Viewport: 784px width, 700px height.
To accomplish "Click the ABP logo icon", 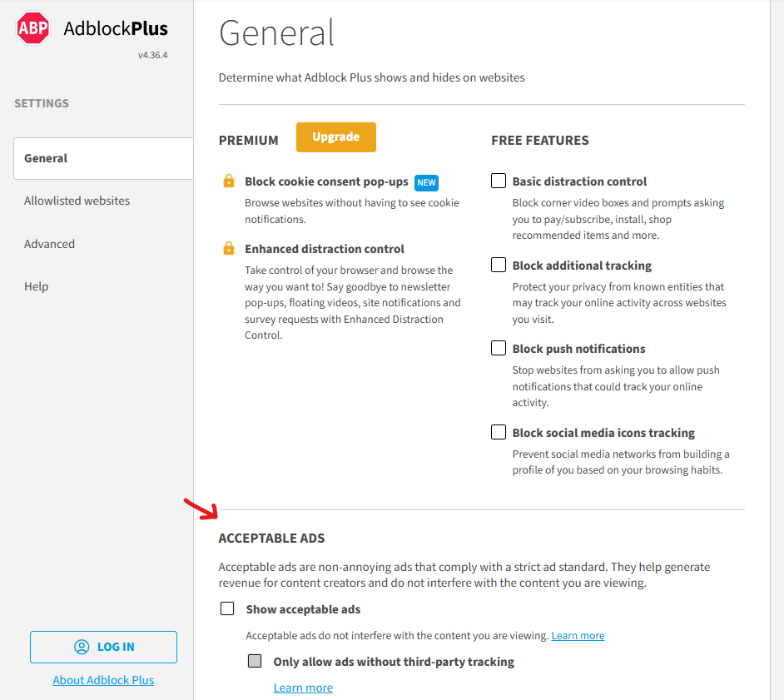I will click(x=32, y=27).
